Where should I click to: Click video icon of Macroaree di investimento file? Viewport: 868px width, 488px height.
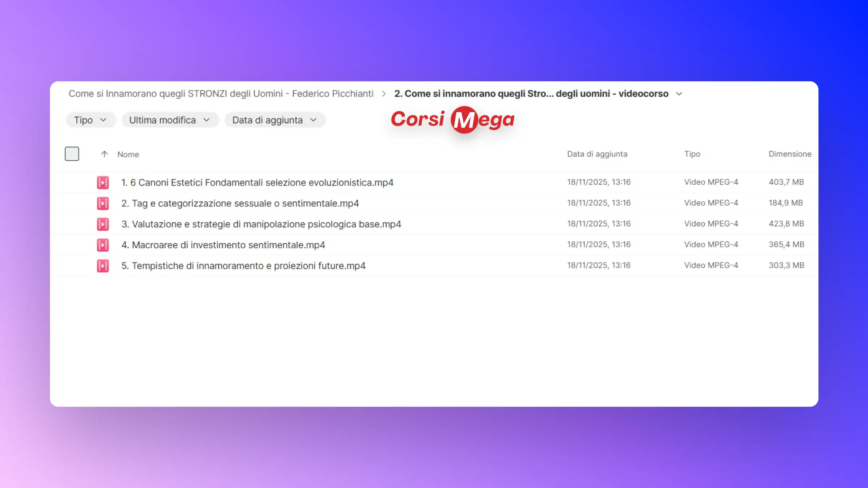[103, 245]
